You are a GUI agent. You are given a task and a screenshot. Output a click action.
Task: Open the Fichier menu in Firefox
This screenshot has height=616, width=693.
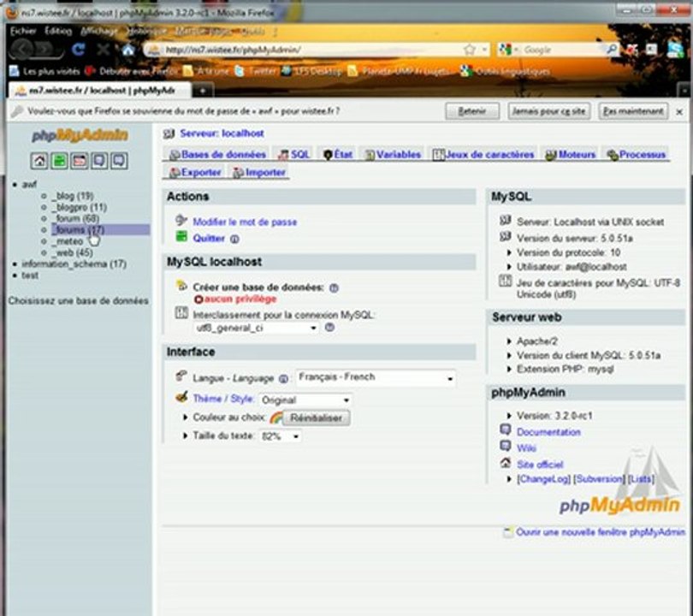[22, 31]
